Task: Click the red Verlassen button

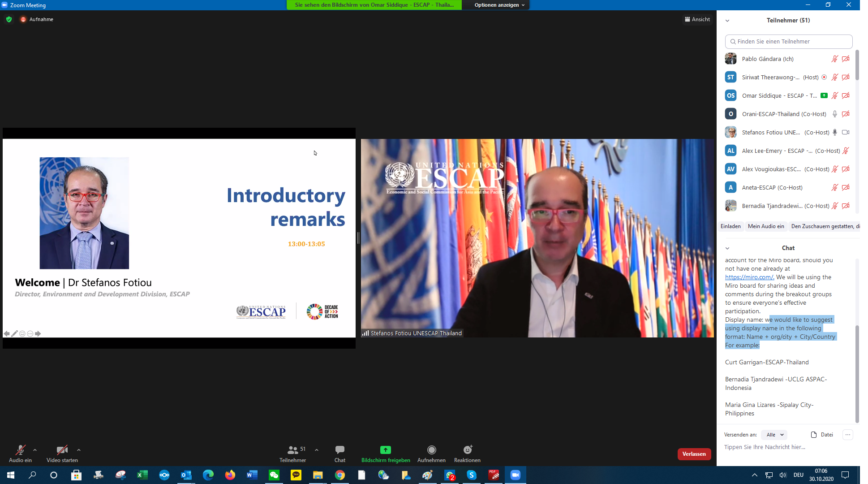Action: point(694,454)
